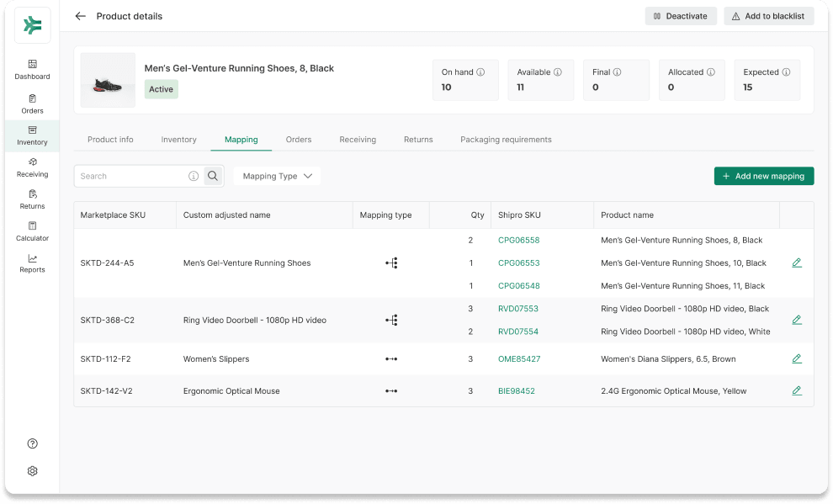Click the Deactivate button
This screenshot has height=504, width=833.
coord(681,16)
